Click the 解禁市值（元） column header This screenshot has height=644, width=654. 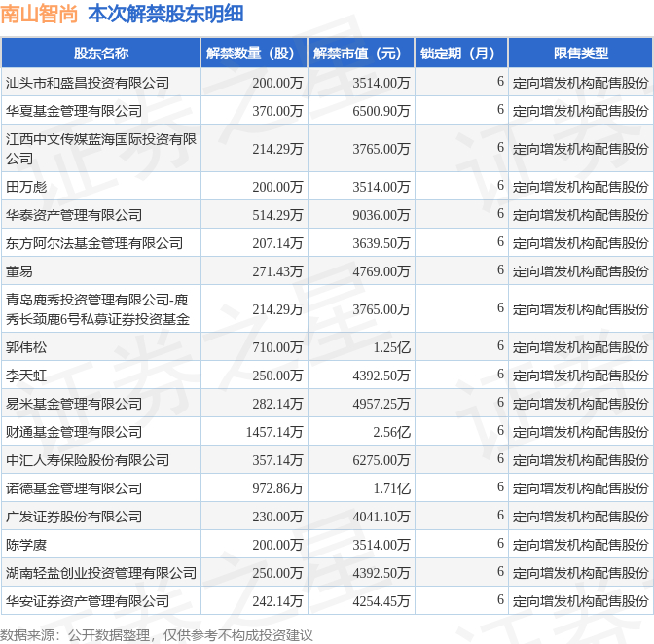[361, 53]
